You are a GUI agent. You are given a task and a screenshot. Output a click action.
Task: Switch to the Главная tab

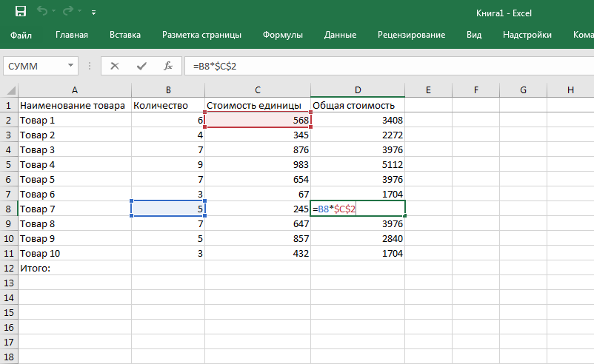(x=72, y=35)
